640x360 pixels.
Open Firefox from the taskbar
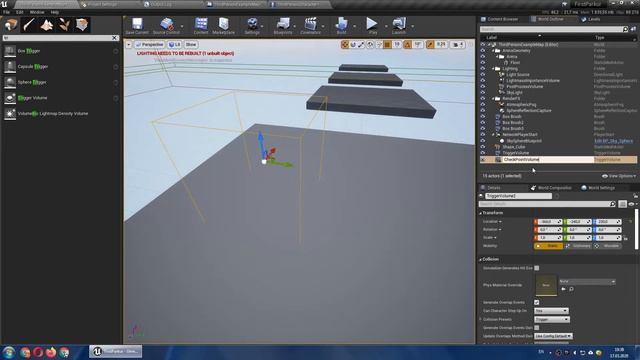click(51, 352)
